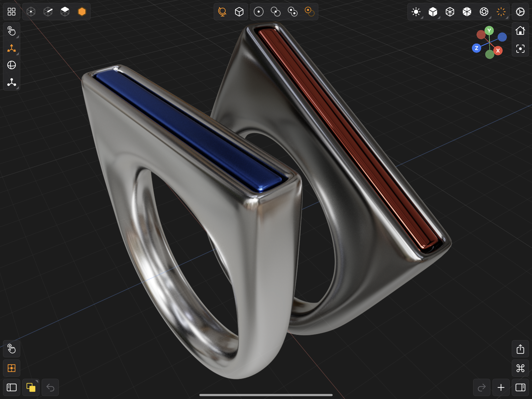The height and width of the screenshot is (399, 532).
Task: Open the sun lighting options
Action: [x=416, y=12]
